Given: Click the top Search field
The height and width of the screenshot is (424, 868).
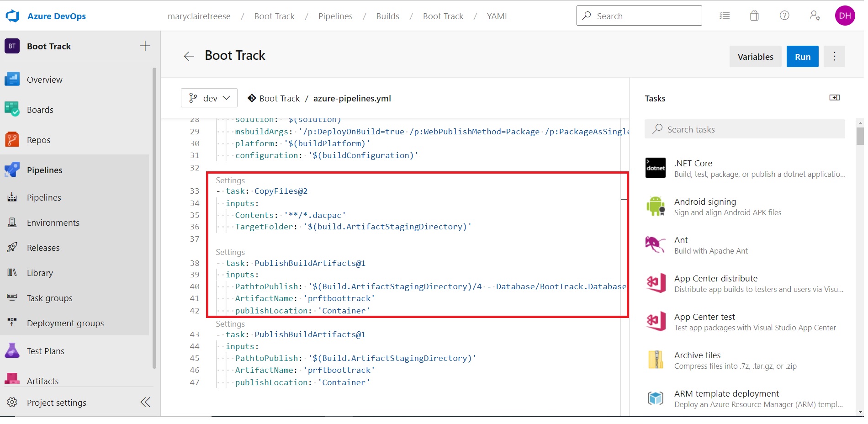Looking at the screenshot, I should point(639,16).
